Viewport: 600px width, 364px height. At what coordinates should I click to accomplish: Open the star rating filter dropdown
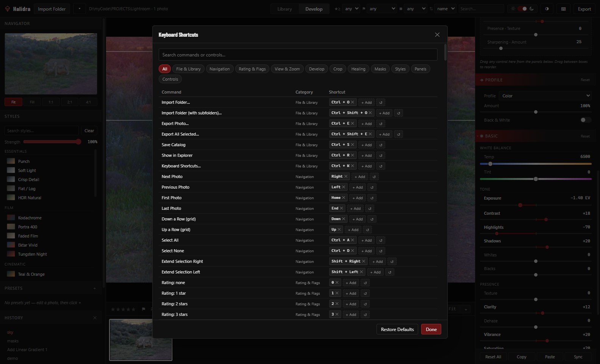(x=351, y=9)
